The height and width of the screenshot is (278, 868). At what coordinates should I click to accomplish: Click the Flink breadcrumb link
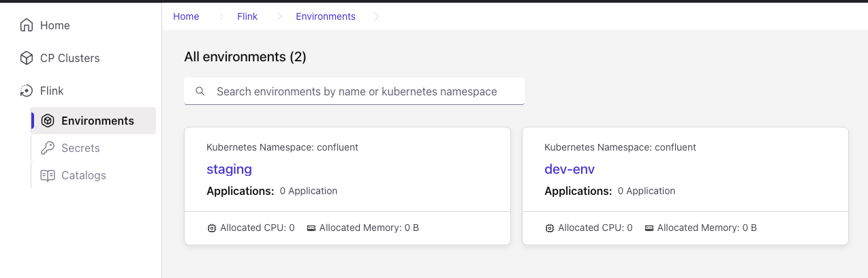click(247, 16)
